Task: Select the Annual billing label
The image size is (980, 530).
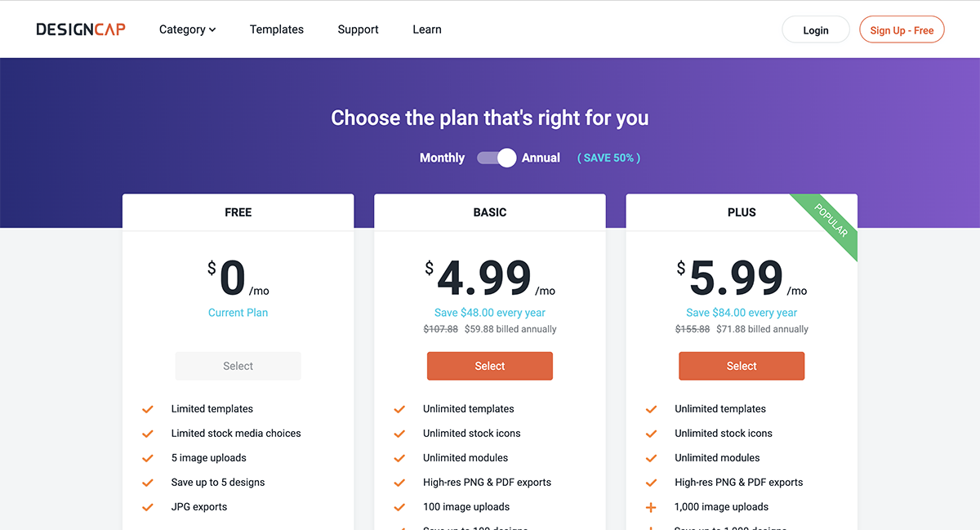Action: pos(541,158)
